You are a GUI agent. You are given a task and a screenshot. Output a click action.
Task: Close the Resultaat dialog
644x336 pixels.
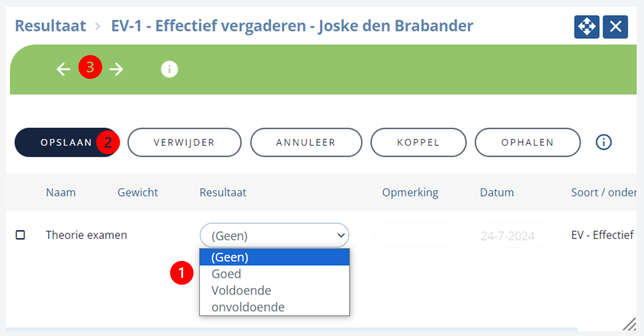616,27
